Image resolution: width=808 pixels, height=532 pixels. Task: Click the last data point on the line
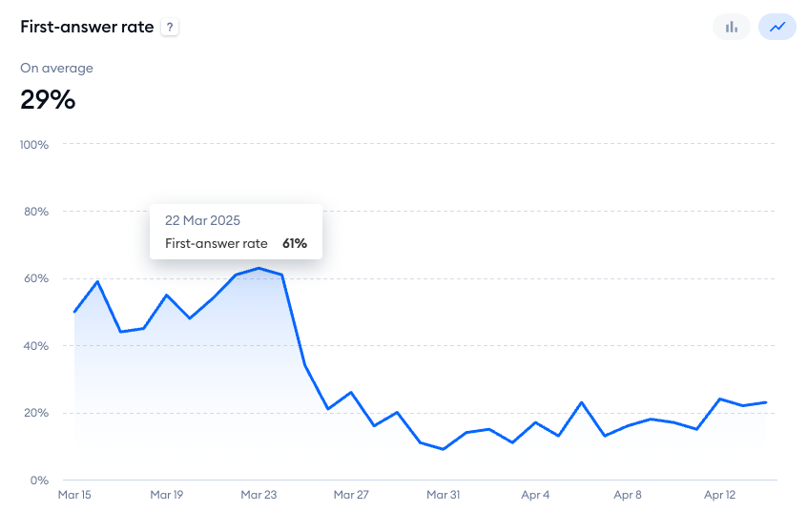point(766,402)
